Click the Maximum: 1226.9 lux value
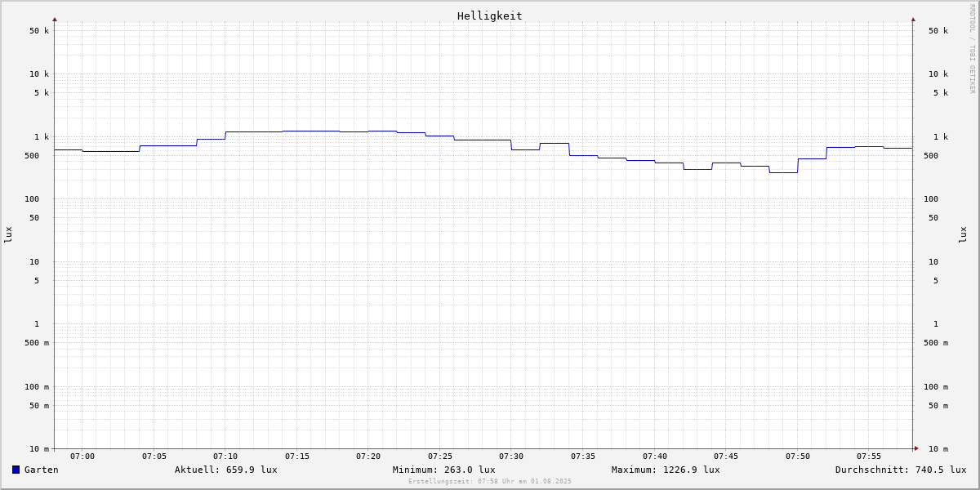 pyautogui.click(x=666, y=470)
